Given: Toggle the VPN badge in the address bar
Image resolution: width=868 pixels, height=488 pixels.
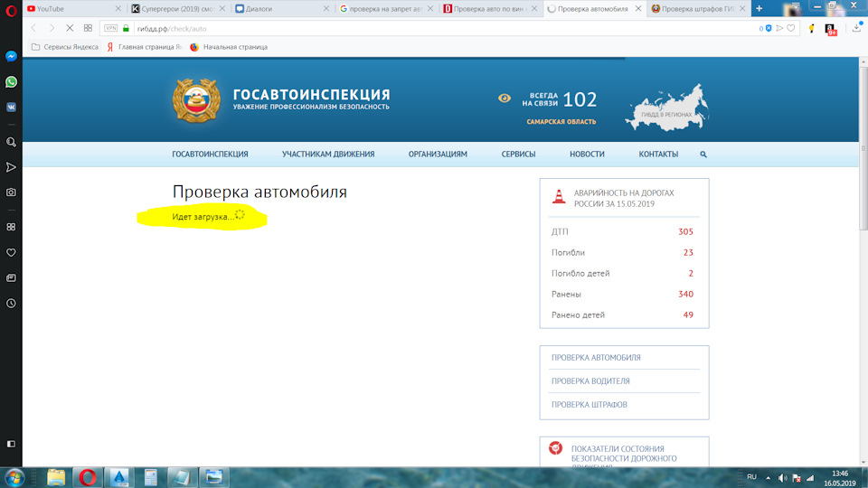Looking at the screenshot, I should [x=110, y=28].
